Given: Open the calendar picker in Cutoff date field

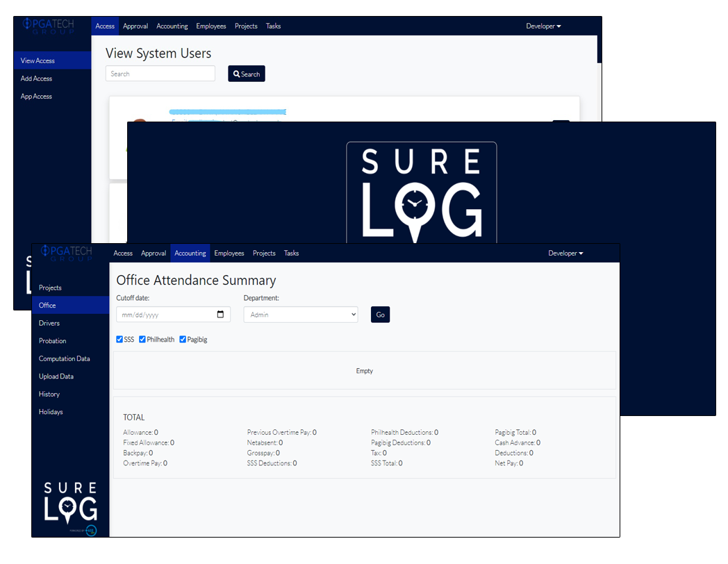Looking at the screenshot, I should [220, 314].
